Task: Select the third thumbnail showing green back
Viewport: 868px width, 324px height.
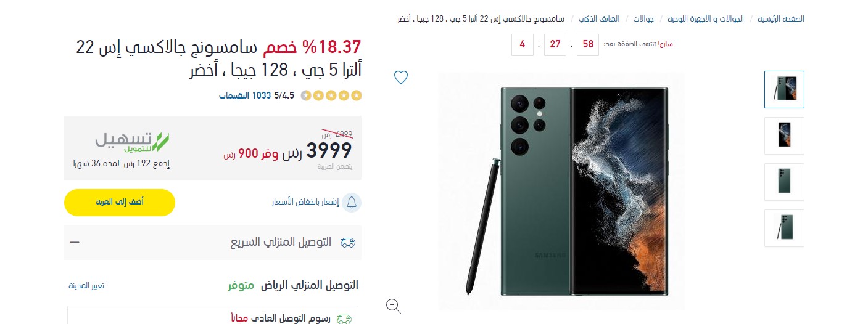Action: click(x=784, y=182)
